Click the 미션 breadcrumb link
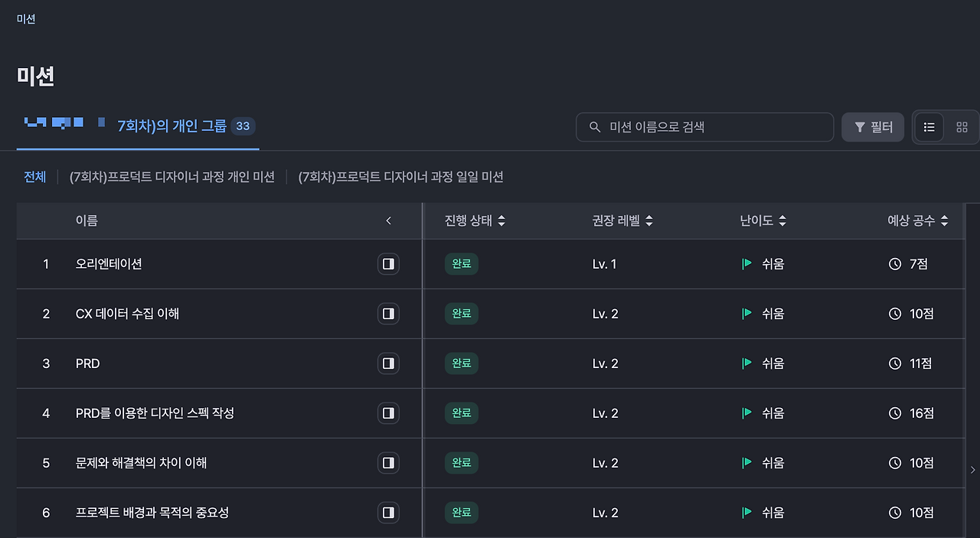The height and width of the screenshot is (538, 980). pos(26,19)
